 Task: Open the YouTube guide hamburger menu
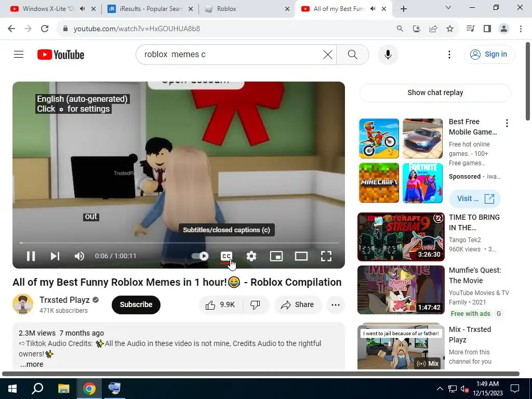pos(19,54)
